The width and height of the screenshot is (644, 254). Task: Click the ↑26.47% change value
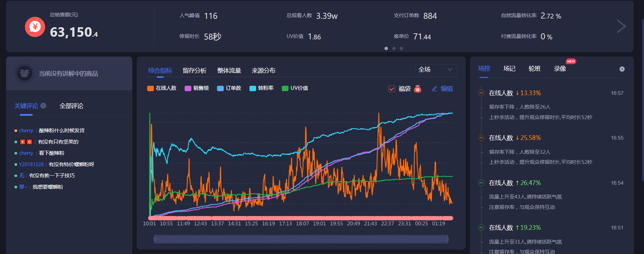point(528,183)
